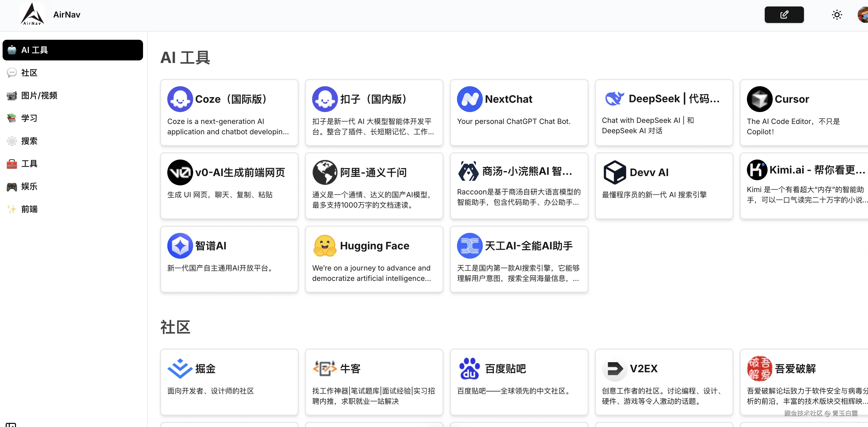Click the v0 circular logo

(180, 172)
